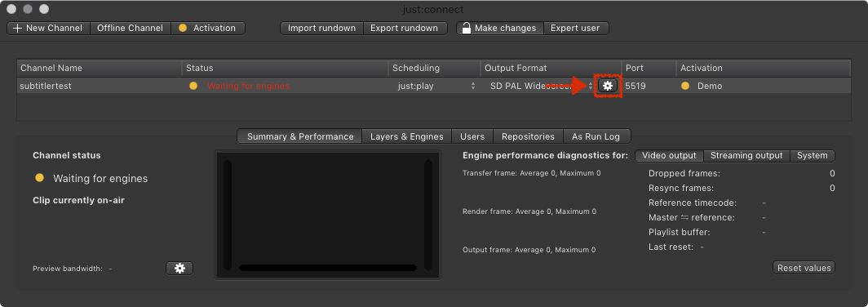The image size is (868, 307).
Task: Click the Activation column header
Action: click(764, 68)
